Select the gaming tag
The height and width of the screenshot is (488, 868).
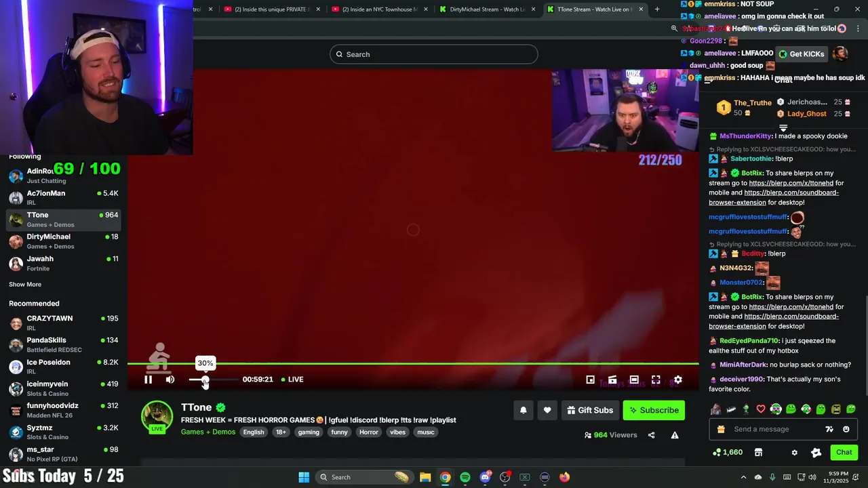309,432
